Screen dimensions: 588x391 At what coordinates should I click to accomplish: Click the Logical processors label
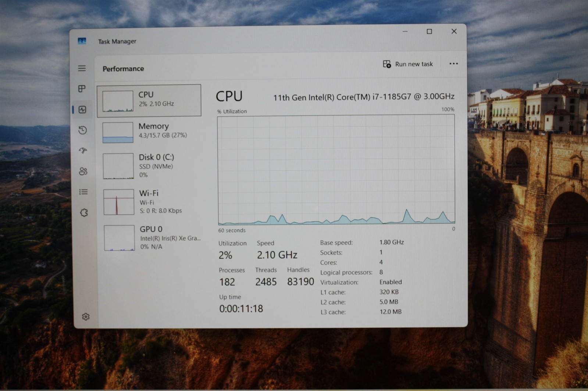[x=346, y=272]
